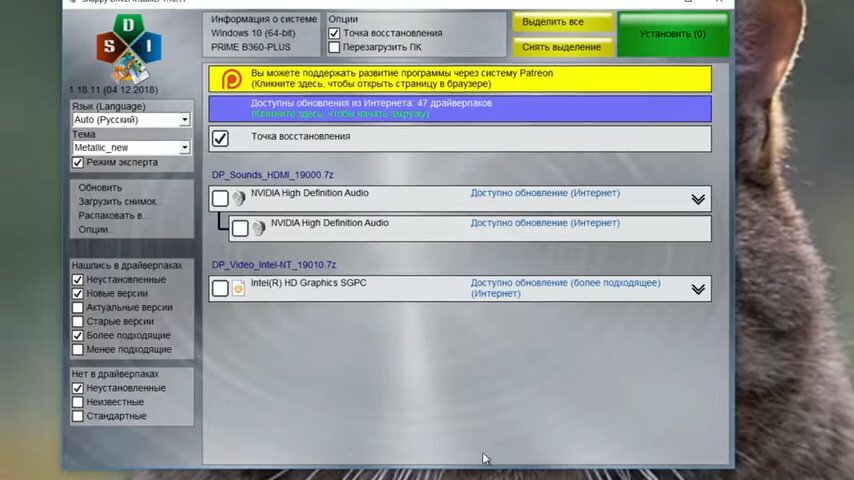The height and width of the screenshot is (480, 854).
Task: Click the SDI hexagon logo
Action: [x=129, y=48]
